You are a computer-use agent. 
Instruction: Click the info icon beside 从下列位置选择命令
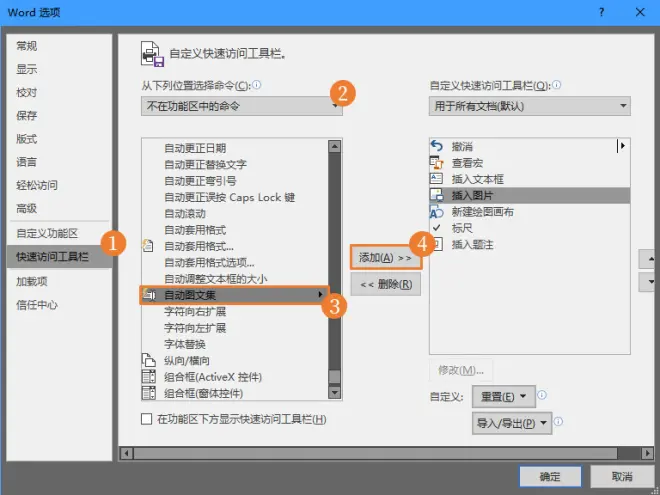click(x=257, y=85)
